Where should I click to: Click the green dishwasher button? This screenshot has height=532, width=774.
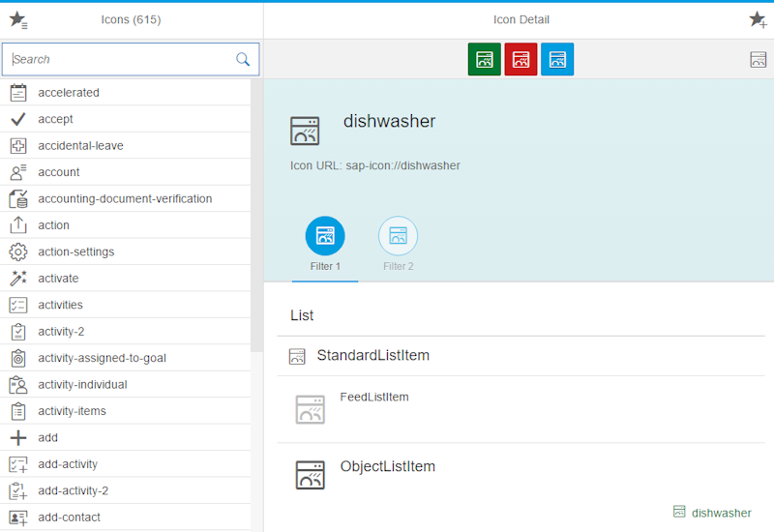tap(484, 59)
